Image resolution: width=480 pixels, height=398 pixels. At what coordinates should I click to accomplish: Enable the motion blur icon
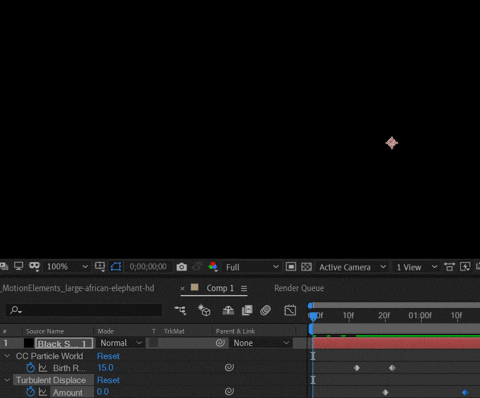tap(265, 310)
